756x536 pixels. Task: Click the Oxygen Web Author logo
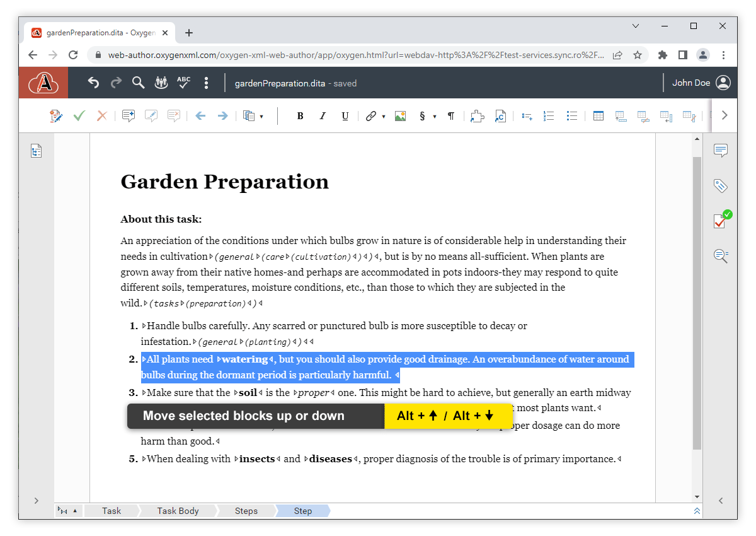[x=43, y=83]
